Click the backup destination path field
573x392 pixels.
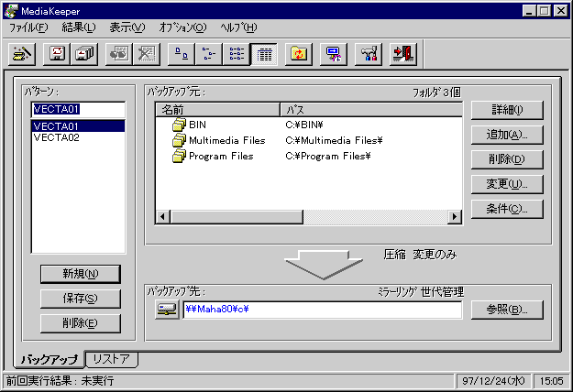(x=323, y=310)
